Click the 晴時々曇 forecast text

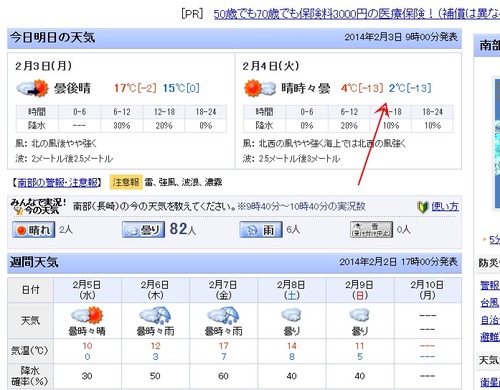point(306,88)
